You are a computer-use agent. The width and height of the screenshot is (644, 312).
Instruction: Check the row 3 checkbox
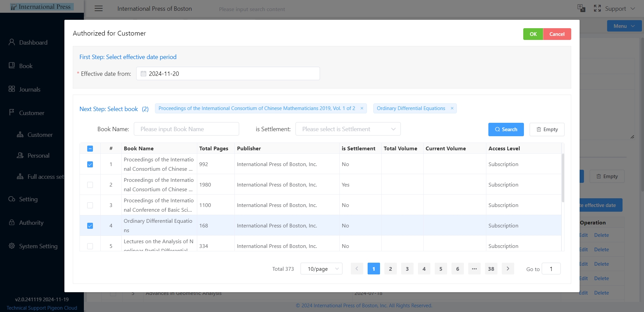coord(90,205)
